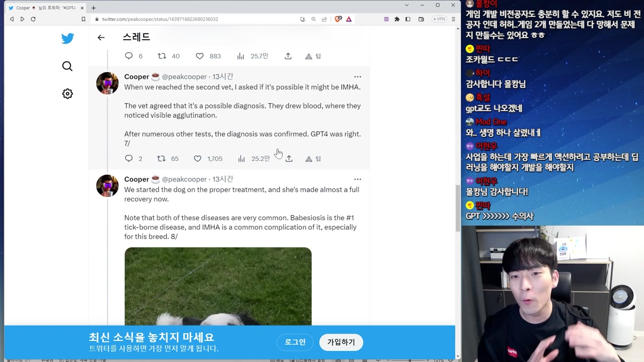Screen dimensions: 644x362
Task: Open the Brave wallet icon
Action: (421, 19)
